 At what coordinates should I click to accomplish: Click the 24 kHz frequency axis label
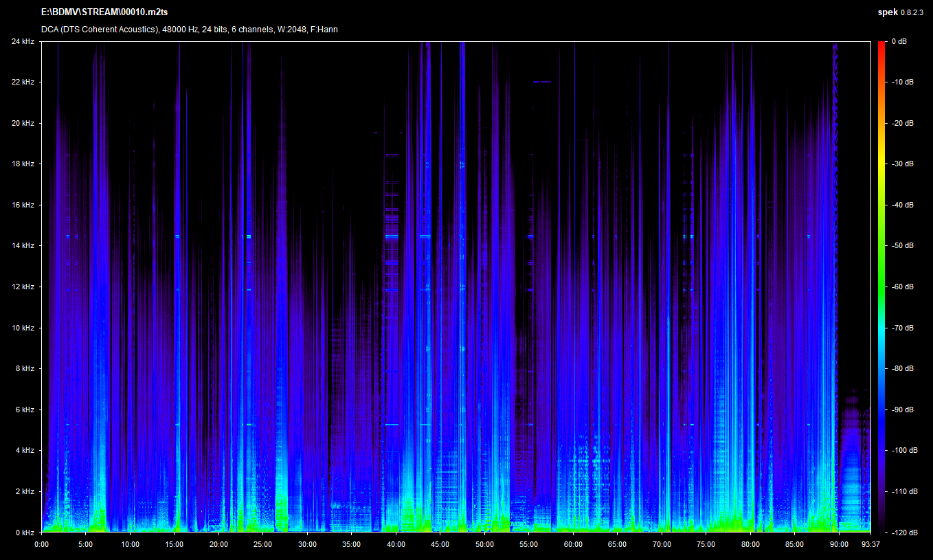pos(23,42)
